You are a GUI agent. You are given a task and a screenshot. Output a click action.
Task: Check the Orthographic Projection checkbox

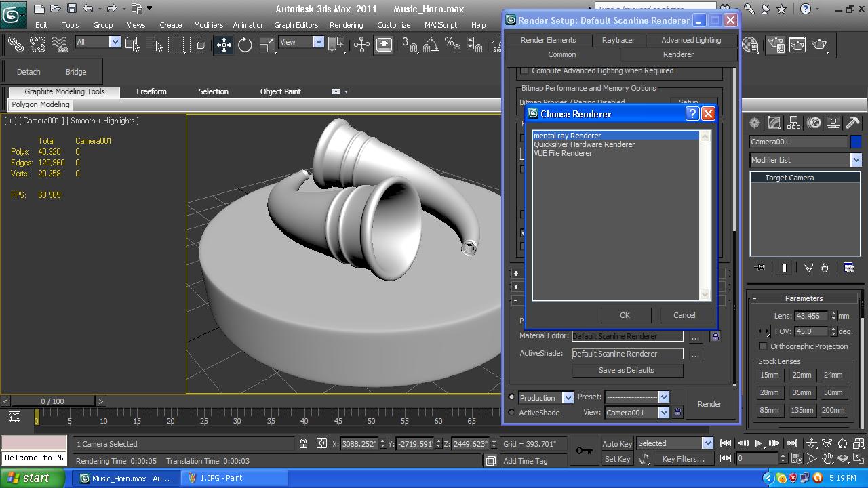(764, 346)
